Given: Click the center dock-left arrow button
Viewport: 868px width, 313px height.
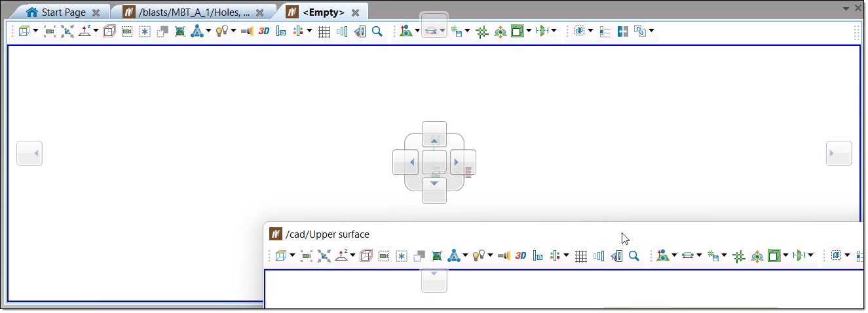Looking at the screenshot, I should coord(406,162).
